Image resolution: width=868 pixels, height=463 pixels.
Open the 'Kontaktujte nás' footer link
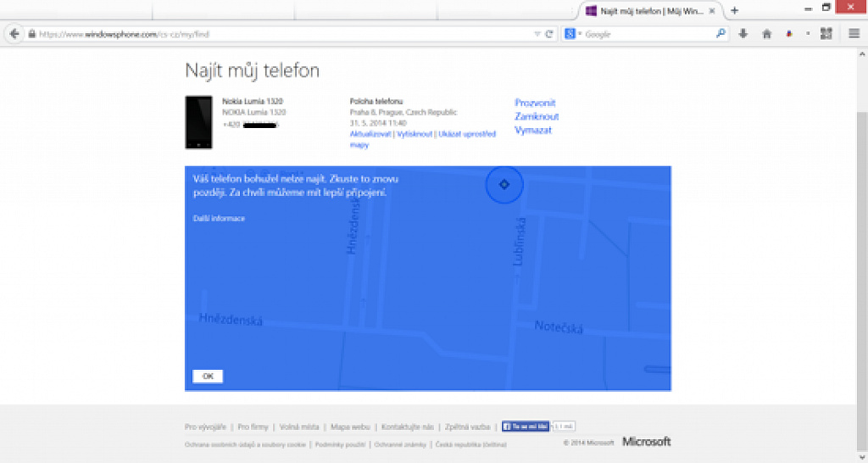pos(408,427)
